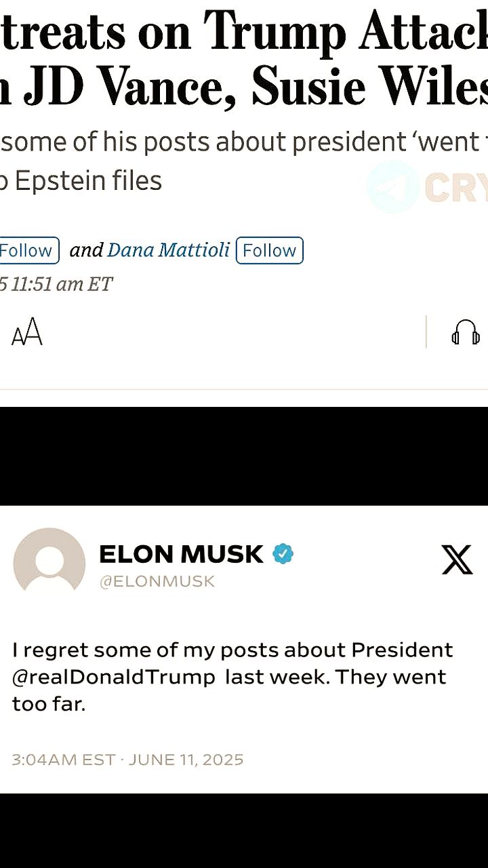Viewport: 488px width, 868px height.
Task: Select the ELON MUSK display name
Action: click(181, 554)
